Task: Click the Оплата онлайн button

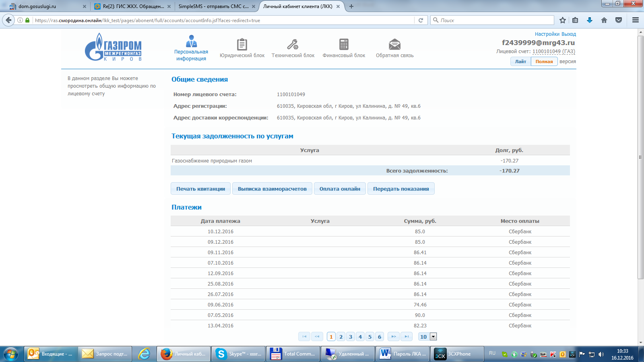Action: click(340, 189)
